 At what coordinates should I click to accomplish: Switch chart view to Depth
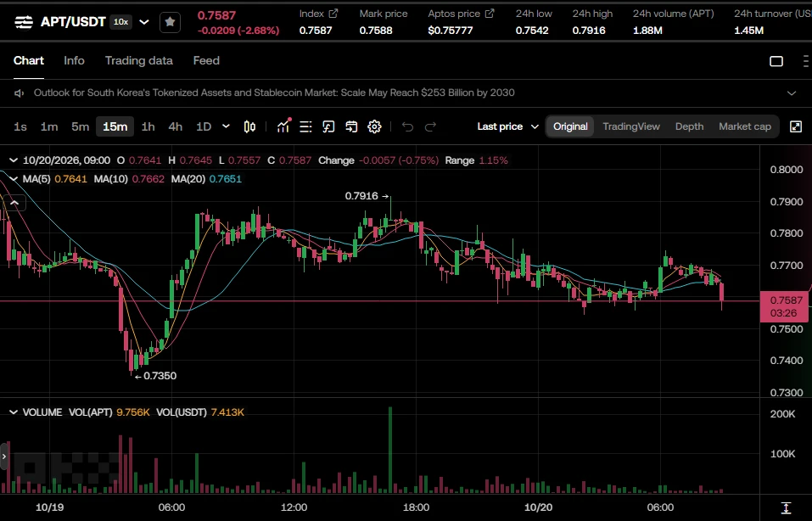(x=689, y=126)
